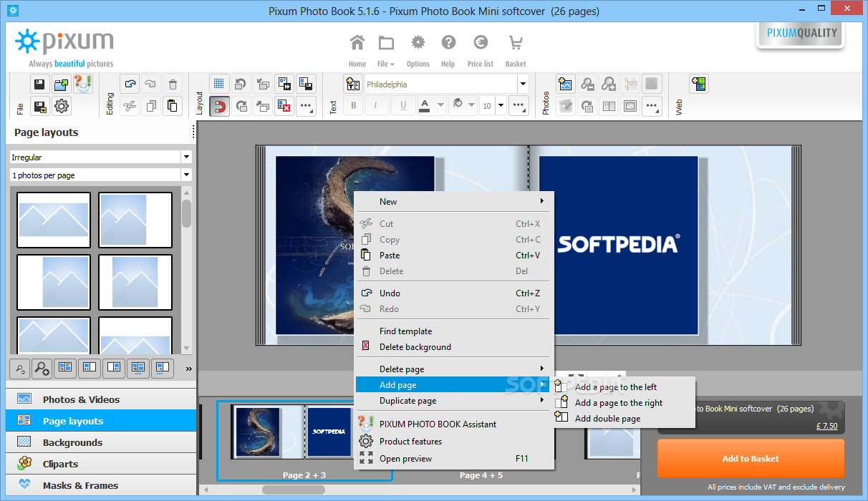The width and height of the screenshot is (868, 501).
Task: Click the add text box icon
Action: (x=352, y=84)
